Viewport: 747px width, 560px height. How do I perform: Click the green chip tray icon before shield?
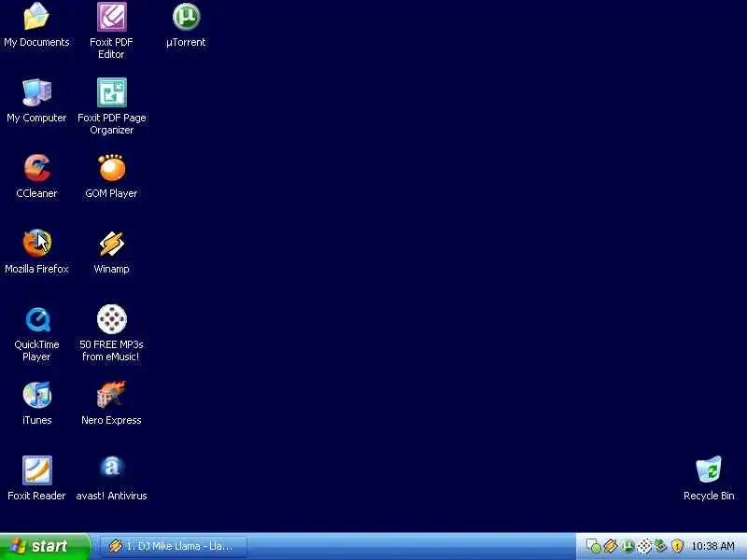[660, 545]
